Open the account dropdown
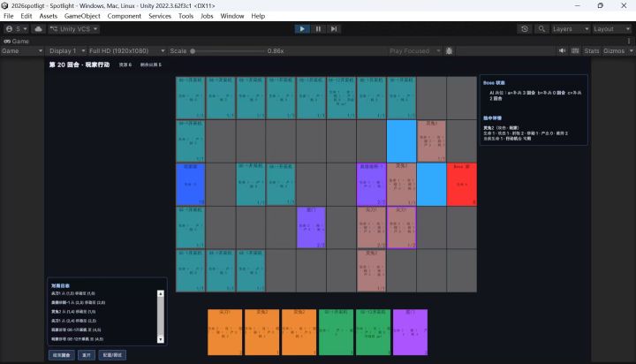 (x=17, y=29)
